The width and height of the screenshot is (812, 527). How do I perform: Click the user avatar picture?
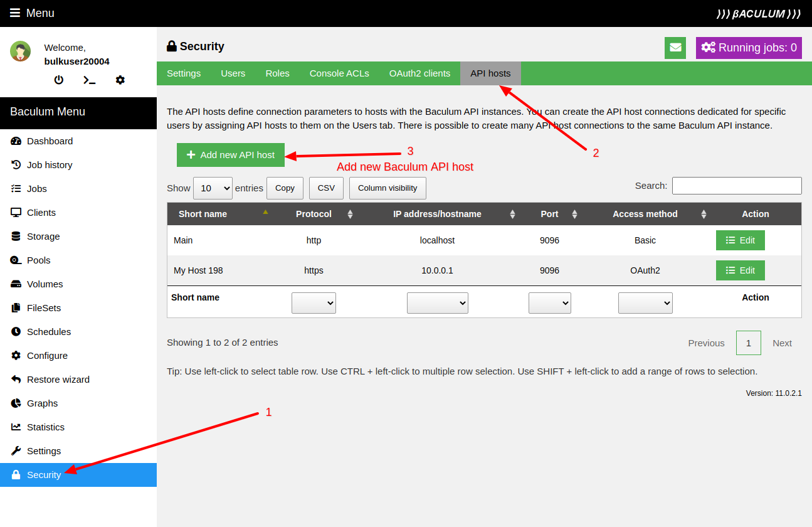(x=21, y=51)
